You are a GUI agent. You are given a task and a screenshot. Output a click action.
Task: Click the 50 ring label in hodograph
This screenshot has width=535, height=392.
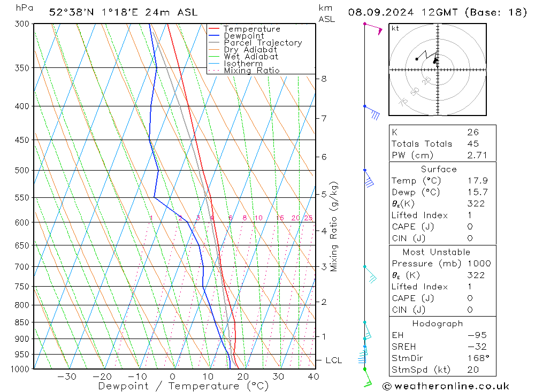[x=415, y=91]
